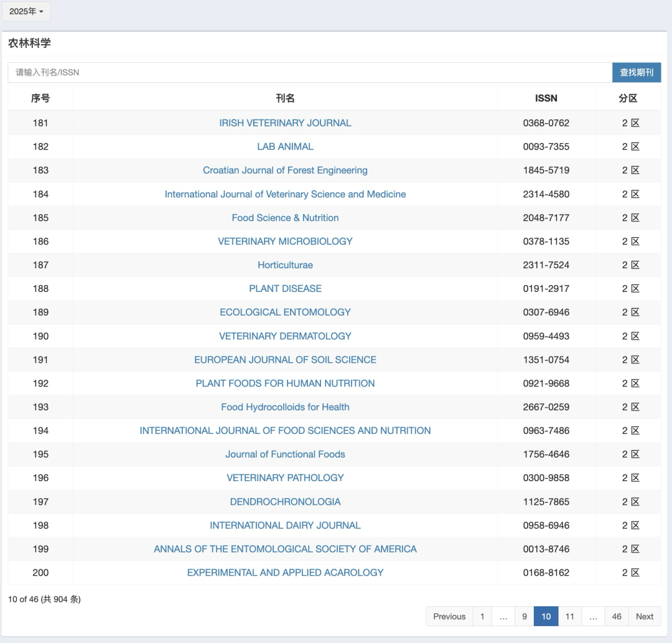Open VETERINARY MICROBIOLOGY link
The image size is (672, 643).
tap(285, 242)
